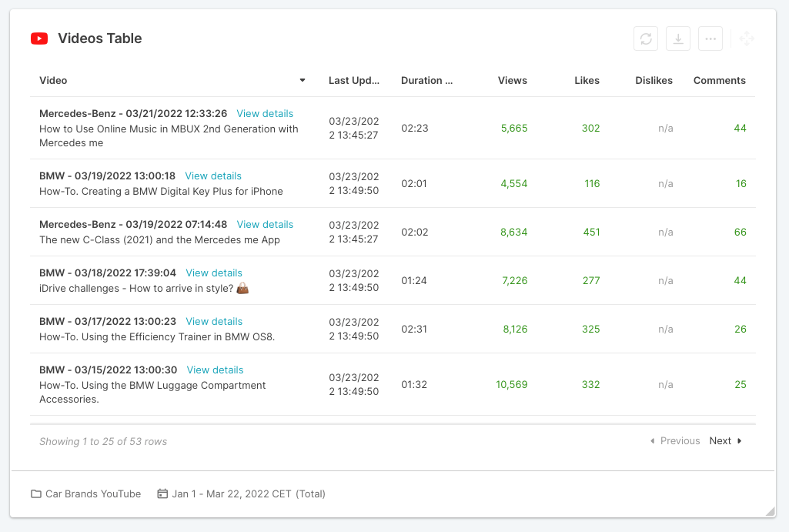
Task: Click comments value '66'
Action: point(741,232)
